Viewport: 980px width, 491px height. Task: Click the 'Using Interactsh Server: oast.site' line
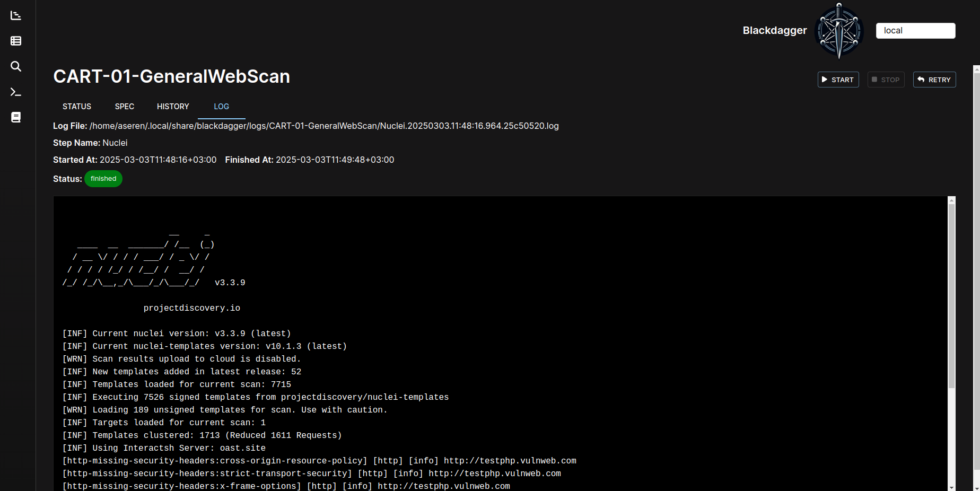point(164,448)
